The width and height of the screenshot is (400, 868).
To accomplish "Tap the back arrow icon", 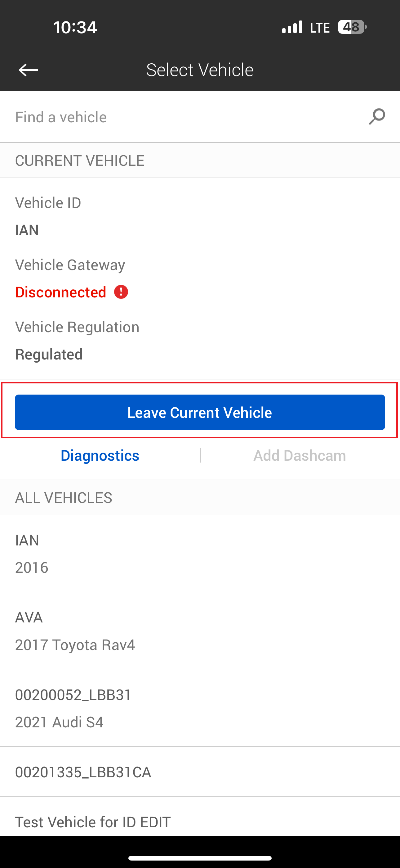I will [28, 70].
